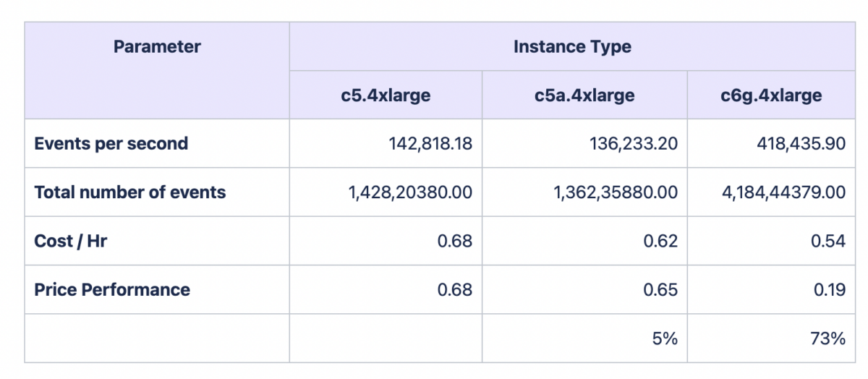Select the Instance Type header cell
Viewport: 868px width, 379px height.
[x=572, y=48]
